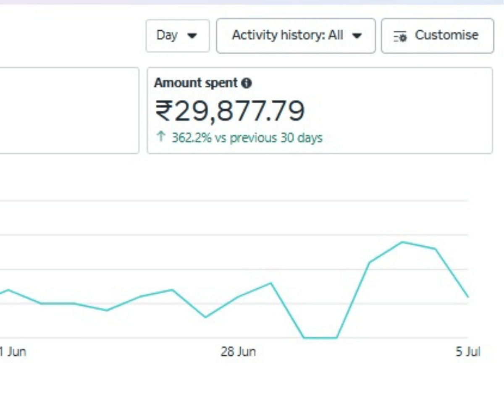Click the caret arrow in Activity history
Image resolution: width=504 pixels, height=420 pixels.
click(x=357, y=36)
